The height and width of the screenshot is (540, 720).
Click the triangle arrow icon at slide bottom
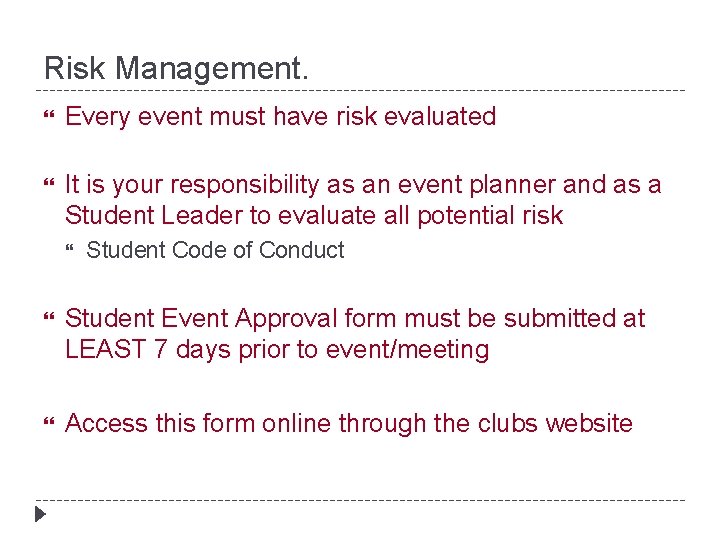40,516
